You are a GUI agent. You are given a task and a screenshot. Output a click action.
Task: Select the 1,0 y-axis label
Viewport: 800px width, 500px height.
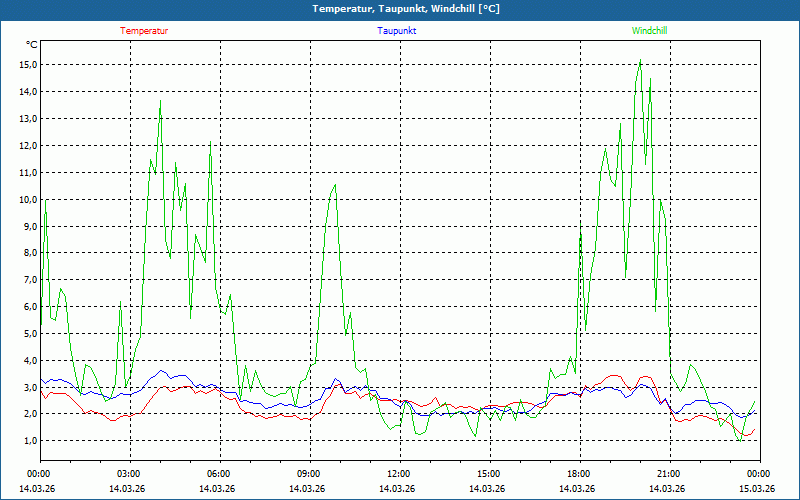(x=27, y=441)
